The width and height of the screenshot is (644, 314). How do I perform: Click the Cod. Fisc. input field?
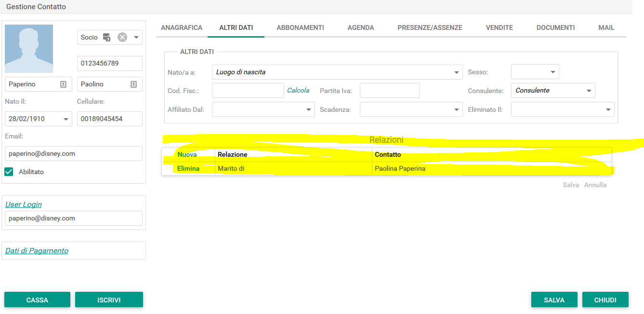248,90
